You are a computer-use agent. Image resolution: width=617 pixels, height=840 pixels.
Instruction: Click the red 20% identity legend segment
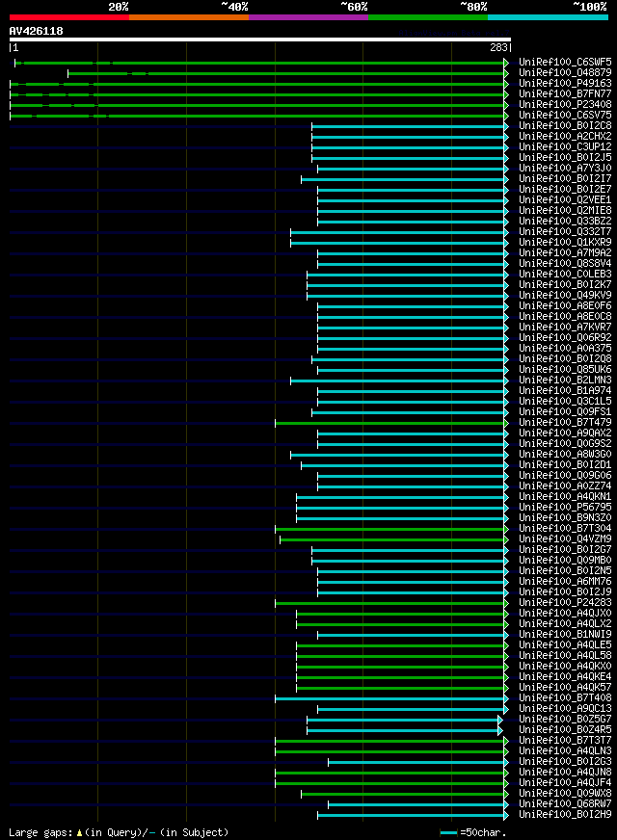point(69,17)
